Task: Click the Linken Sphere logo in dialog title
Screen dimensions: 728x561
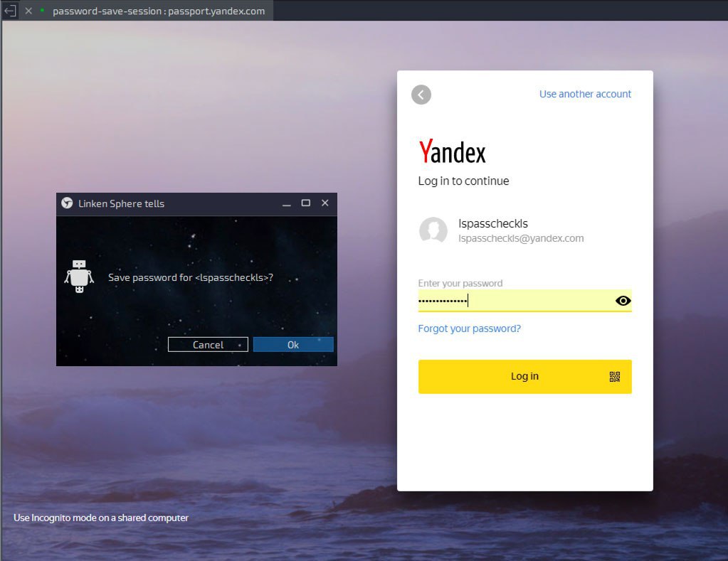Action: [x=67, y=203]
